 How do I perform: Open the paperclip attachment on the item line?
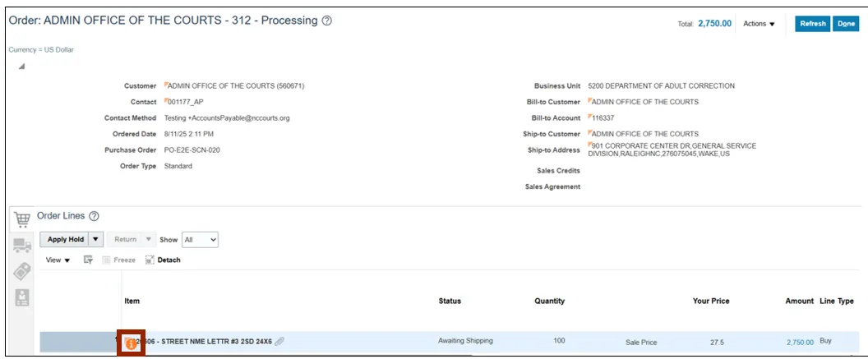(279, 342)
